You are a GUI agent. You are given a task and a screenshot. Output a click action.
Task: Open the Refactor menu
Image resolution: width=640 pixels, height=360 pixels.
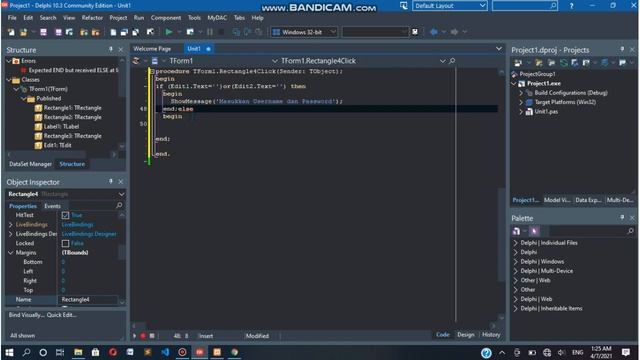tap(92, 18)
